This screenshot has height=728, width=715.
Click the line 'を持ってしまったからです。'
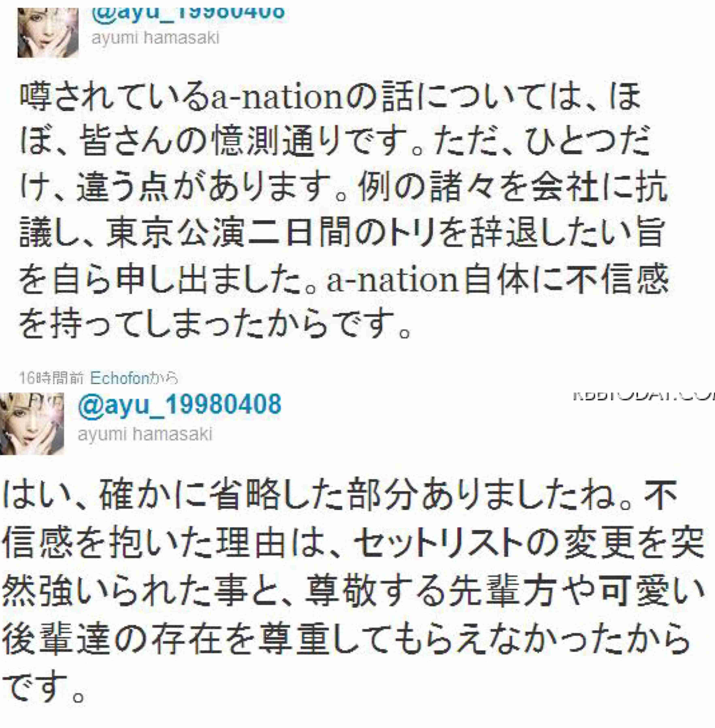214,323
